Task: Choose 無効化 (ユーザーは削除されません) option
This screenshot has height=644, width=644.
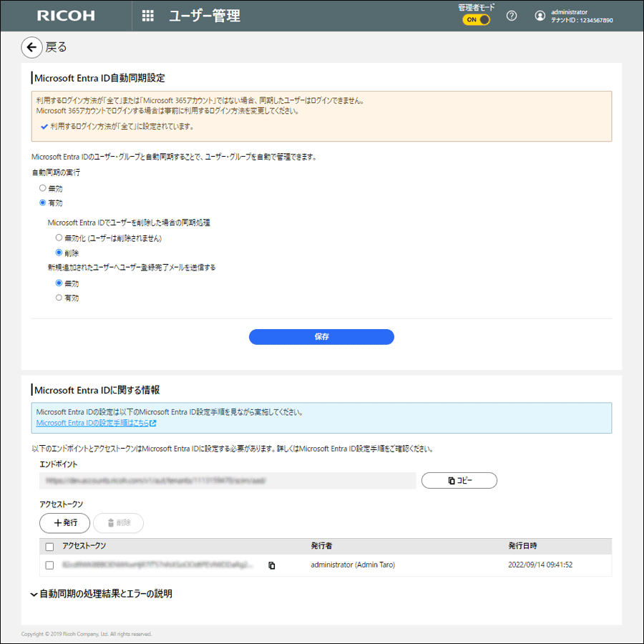Action: [59, 238]
